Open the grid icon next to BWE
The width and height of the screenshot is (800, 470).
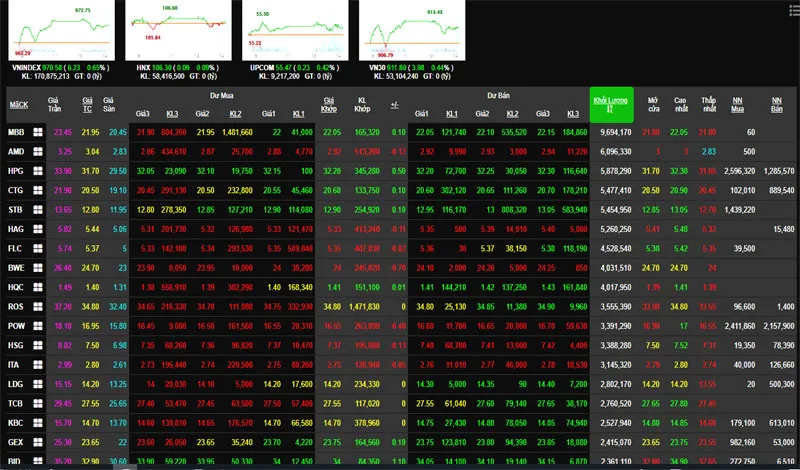click(x=38, y=268)
